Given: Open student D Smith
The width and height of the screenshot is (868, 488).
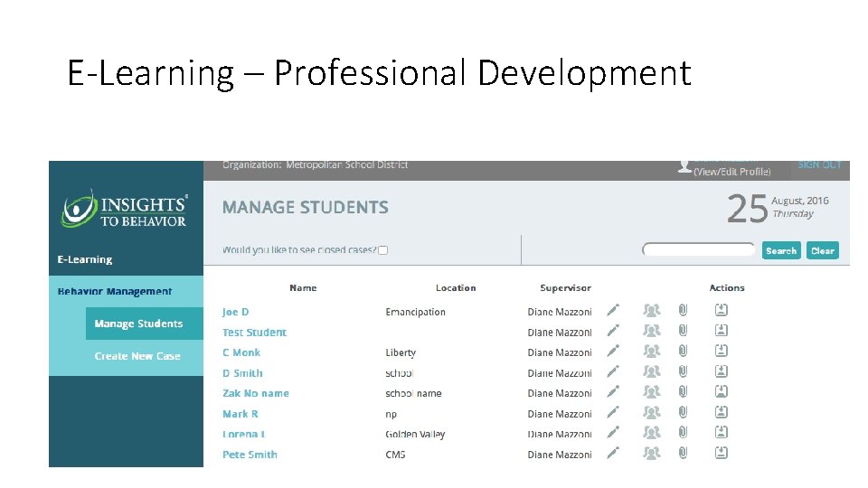Looking at the screenshot, I should [x=242, y=373].
